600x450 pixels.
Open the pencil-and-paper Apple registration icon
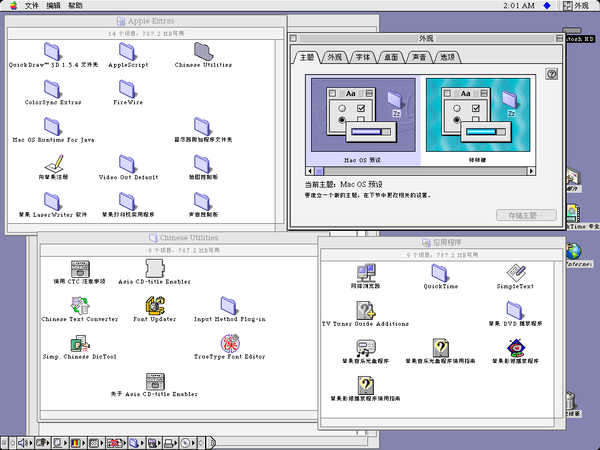(54, 163)
